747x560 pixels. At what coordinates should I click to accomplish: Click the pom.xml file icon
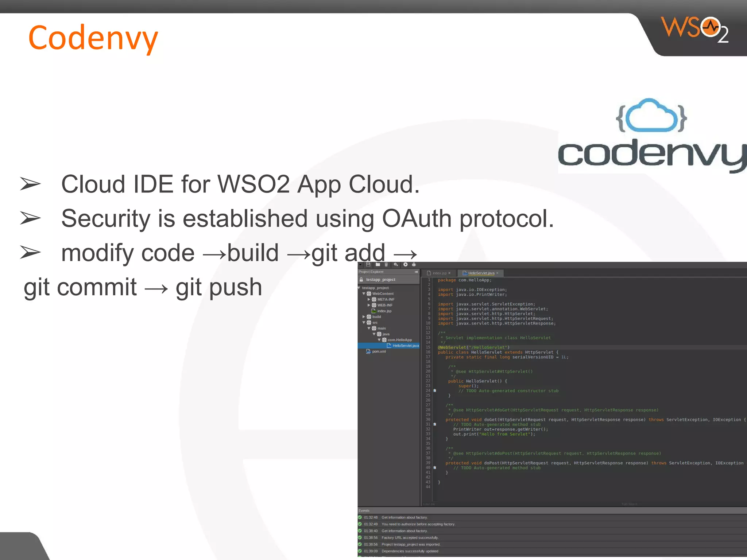coord(368,351)
